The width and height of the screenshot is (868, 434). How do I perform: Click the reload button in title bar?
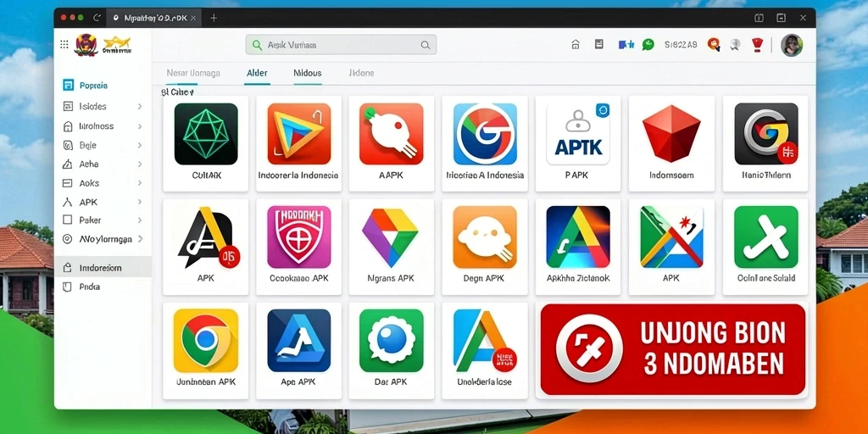pos(97,18)
